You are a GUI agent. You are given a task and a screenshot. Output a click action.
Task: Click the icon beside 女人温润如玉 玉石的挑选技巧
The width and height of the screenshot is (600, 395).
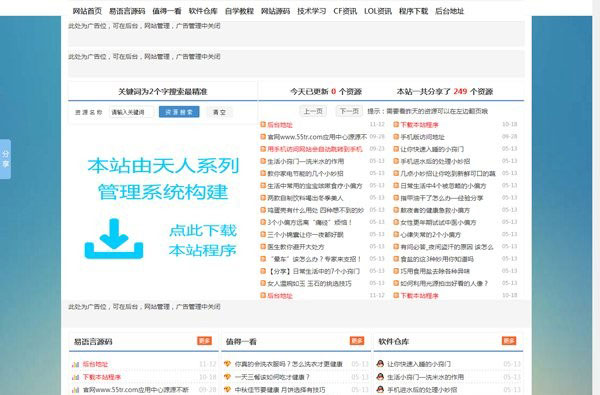pyautogui.click(x=263, y=284)
